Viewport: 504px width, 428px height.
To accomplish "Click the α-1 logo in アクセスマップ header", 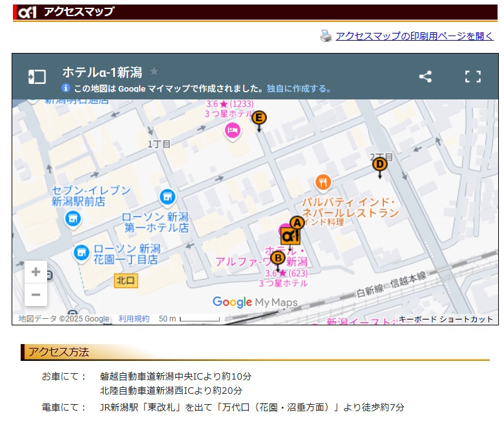I will point(27,12).
